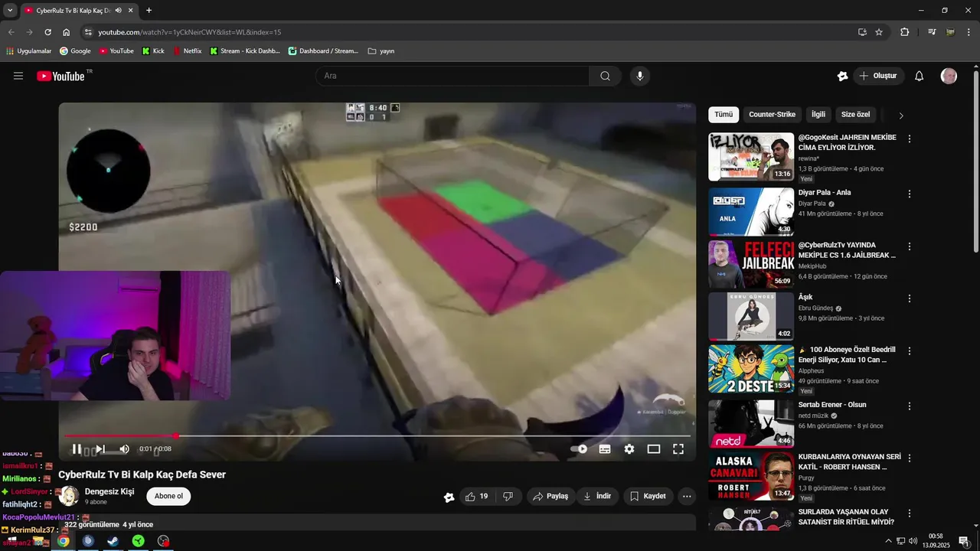Click the page vertical scrollbar

[975, 161]
